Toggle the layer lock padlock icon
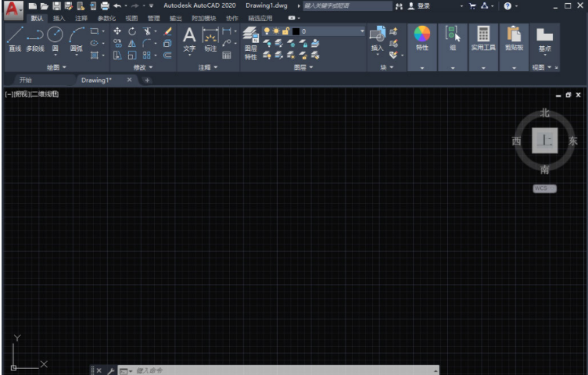 (x=286, y=30)
